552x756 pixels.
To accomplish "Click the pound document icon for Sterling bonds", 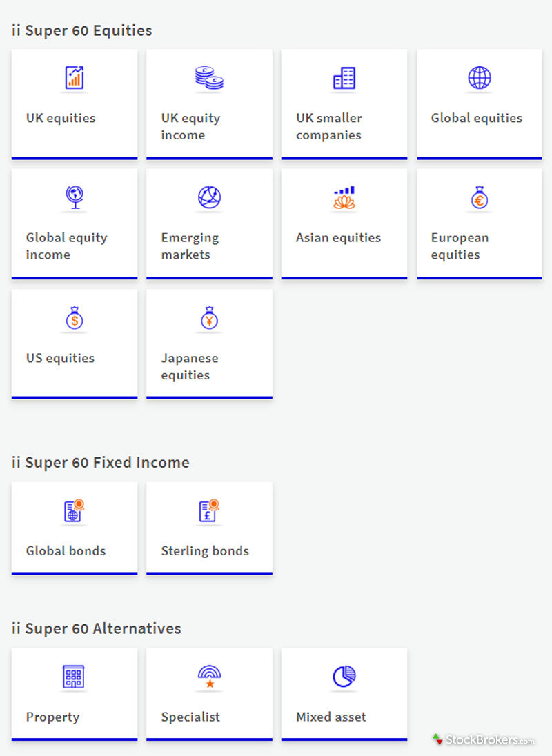I will 208,510.
